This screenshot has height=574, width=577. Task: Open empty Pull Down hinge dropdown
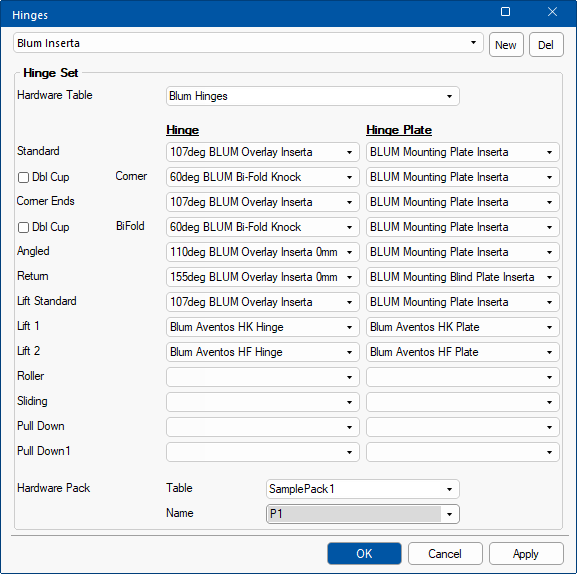tap(262, 427)
